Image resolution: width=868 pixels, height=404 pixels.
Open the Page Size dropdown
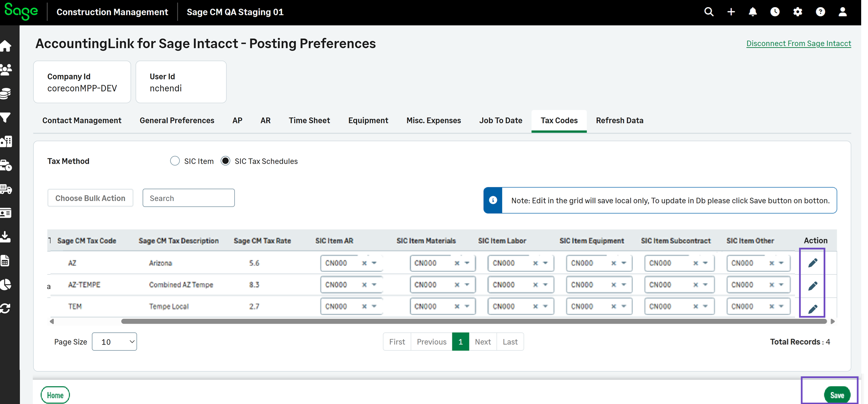click(114, 342)
